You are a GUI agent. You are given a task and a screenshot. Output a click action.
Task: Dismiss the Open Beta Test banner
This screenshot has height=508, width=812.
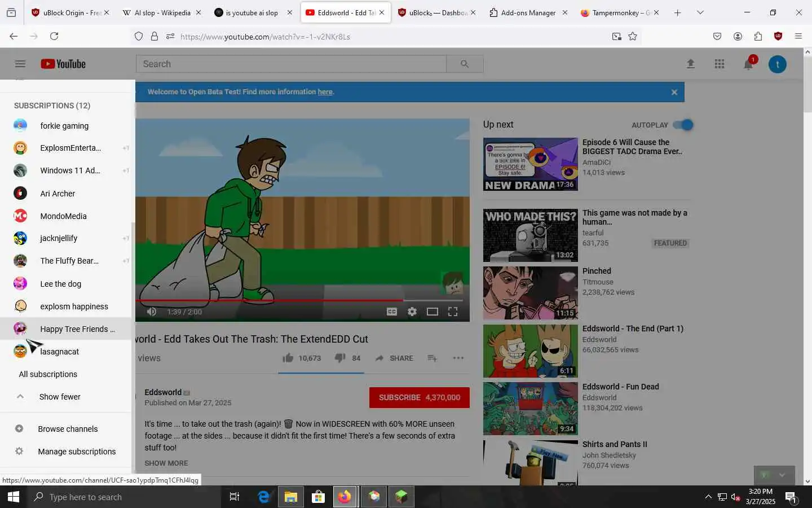(674, 92)
